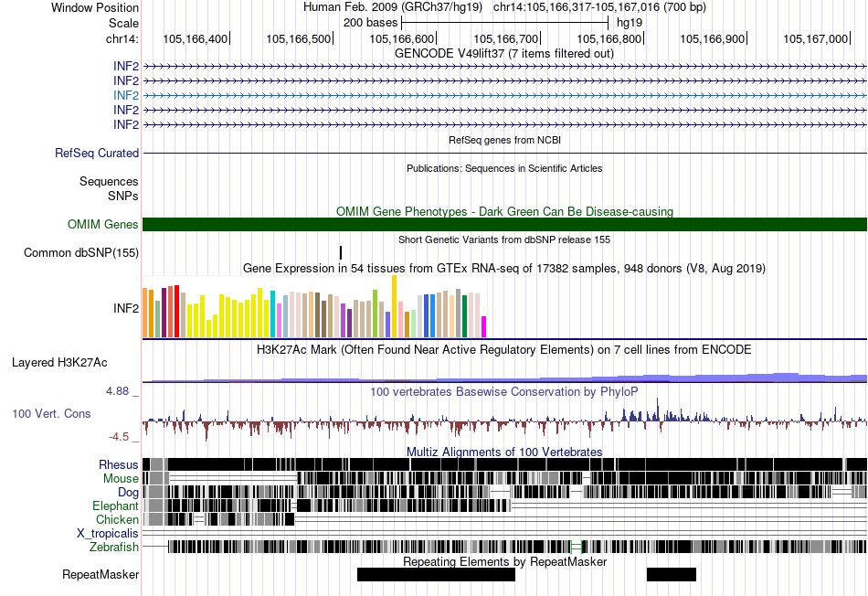Open the Layered H3K27Ac track label

pos(59,362)
